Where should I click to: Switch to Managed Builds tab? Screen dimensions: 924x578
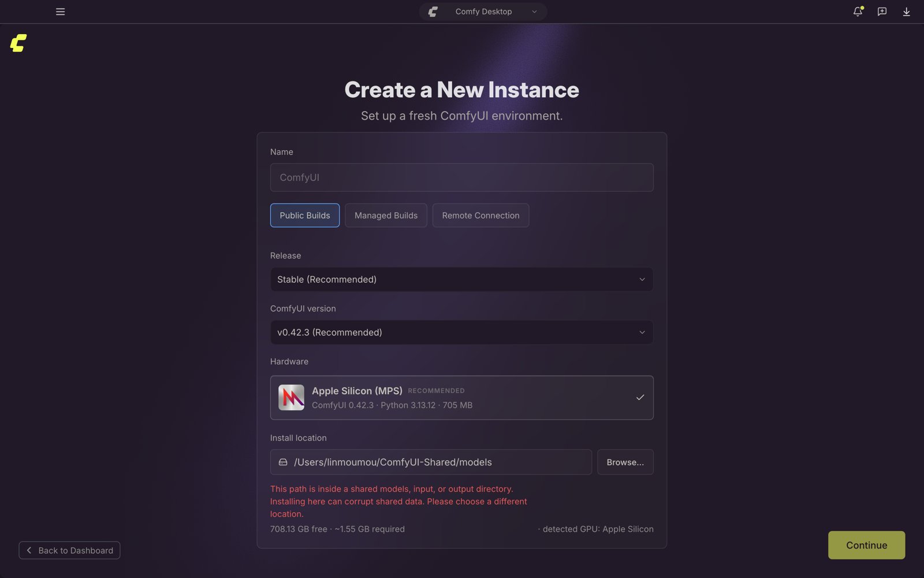coord(386,216)
